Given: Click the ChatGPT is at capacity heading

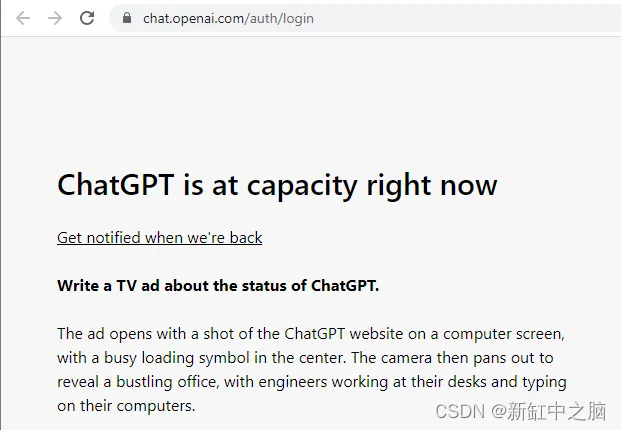Looking at the screenshot, I should (277, 185).
